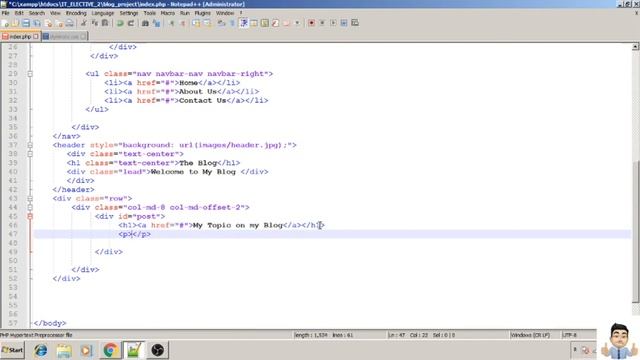Click the Zoom In toolbar icon

click(x=172, y=23)
